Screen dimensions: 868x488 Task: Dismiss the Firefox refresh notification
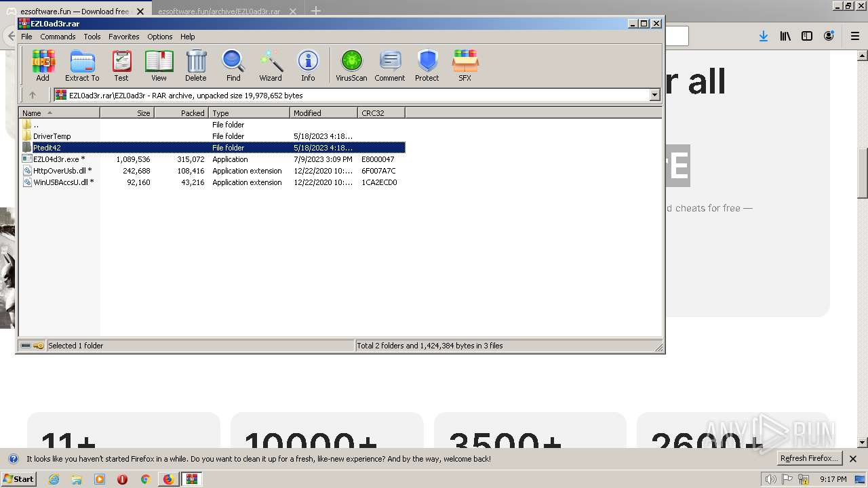pos(853,459)
